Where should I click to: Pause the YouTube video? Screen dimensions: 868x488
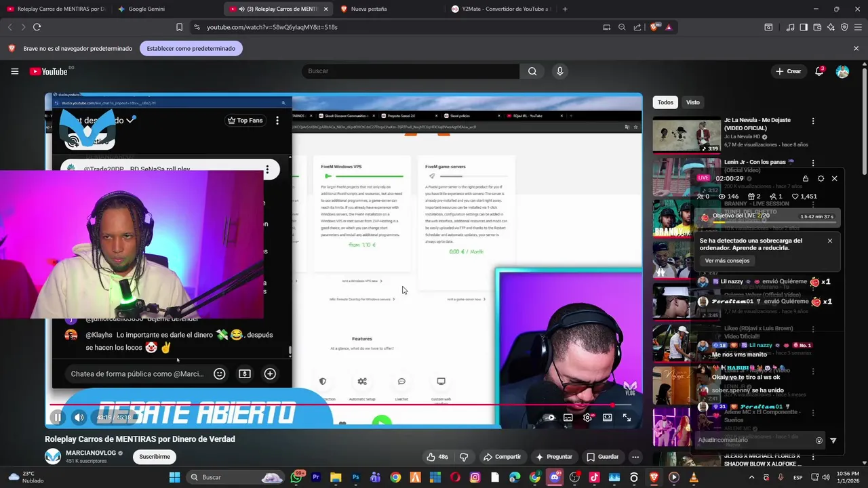point(57,418)
